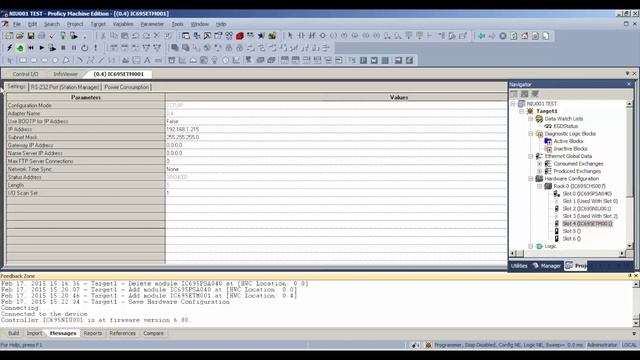The image size is (640, 360).
Task: Switch to the RS-232 Port (Station Manager) tab
Action: [65, 87]
